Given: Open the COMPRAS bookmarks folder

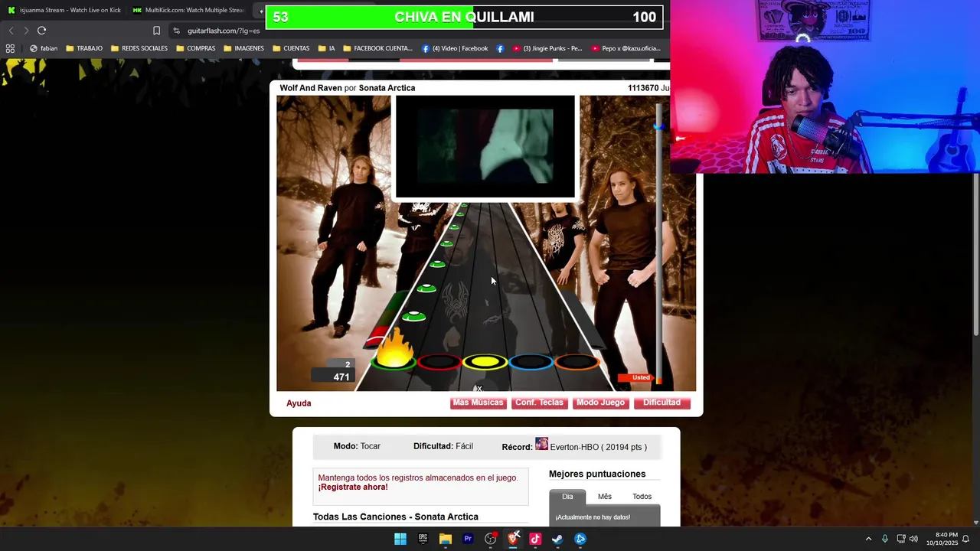Looking at the screenshot, I should click(x=196, y=48).
